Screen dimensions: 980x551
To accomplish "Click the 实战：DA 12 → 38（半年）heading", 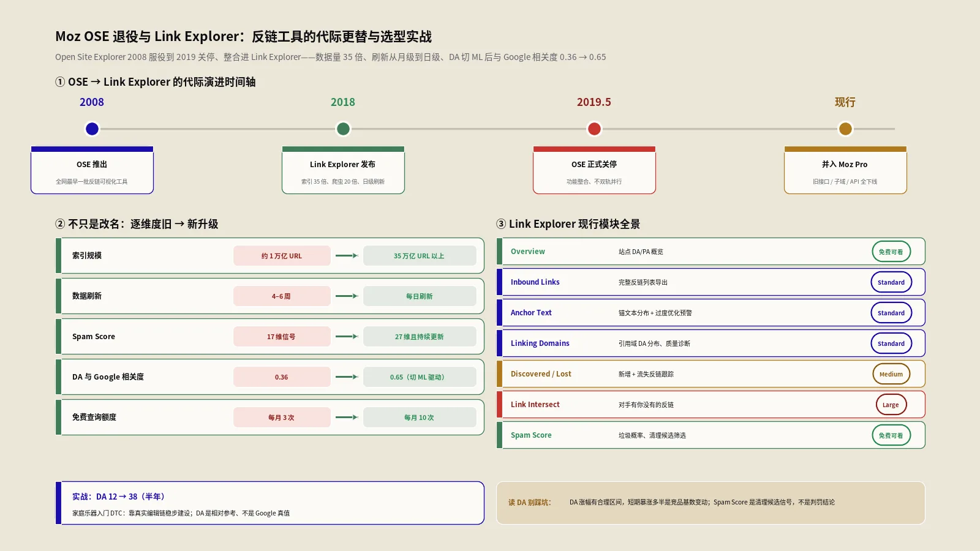I will click(x=118, y=497).
